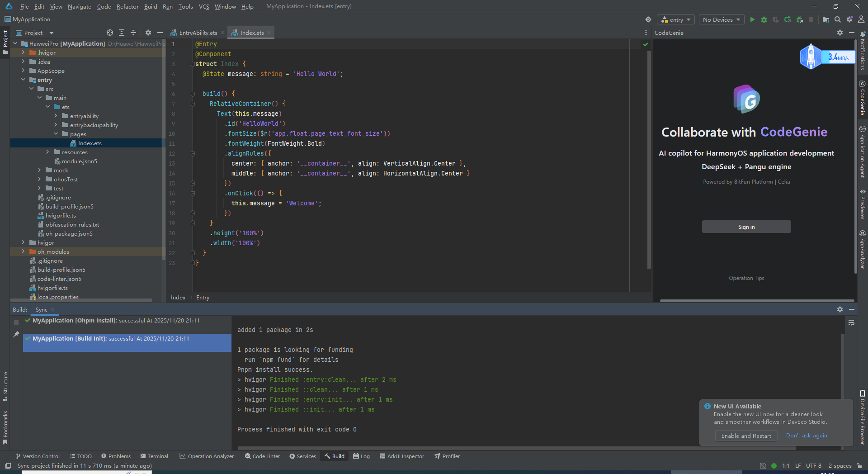Open the VCS menu

(x=204, y=6)
